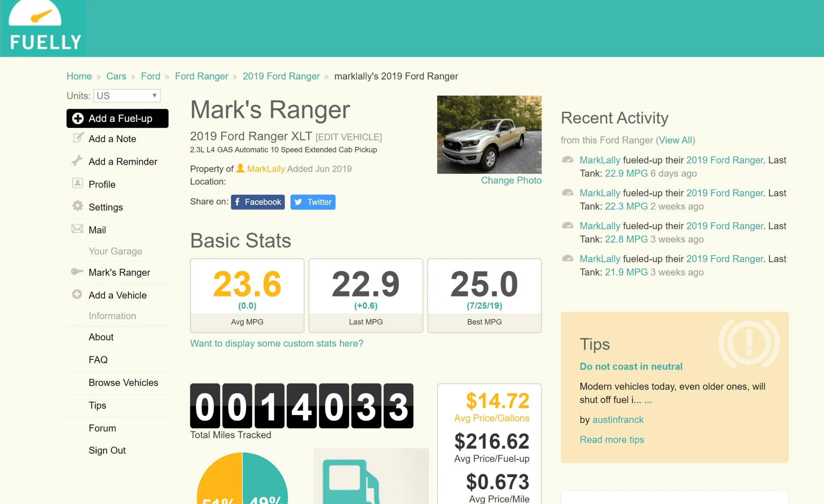Screen dimensions: 824x504
Task: Click the Fuelly gauge logo
Action: (43, 28)
